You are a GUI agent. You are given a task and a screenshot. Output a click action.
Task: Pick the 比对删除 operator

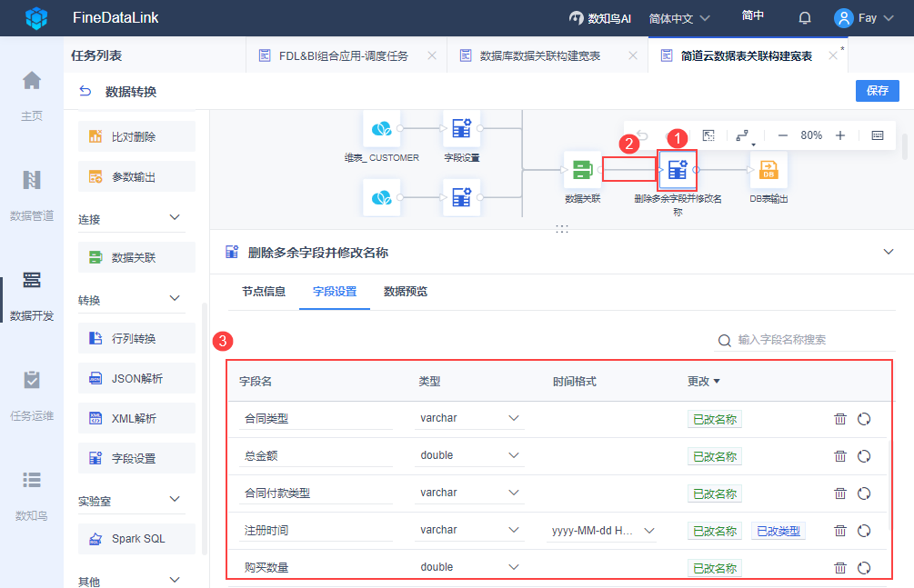(x=137, y=136)
